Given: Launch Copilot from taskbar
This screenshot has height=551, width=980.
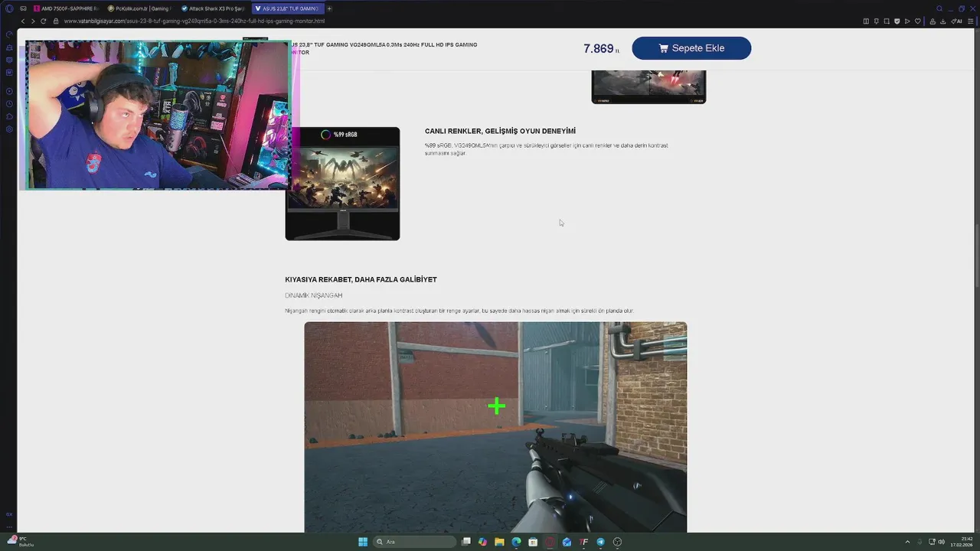Looking at the screenshot, I should pyautogui.click(x=482, y=542).
